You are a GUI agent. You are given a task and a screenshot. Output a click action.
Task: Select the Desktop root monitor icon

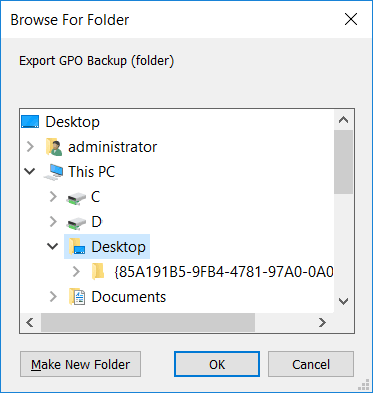pos(30,122)
